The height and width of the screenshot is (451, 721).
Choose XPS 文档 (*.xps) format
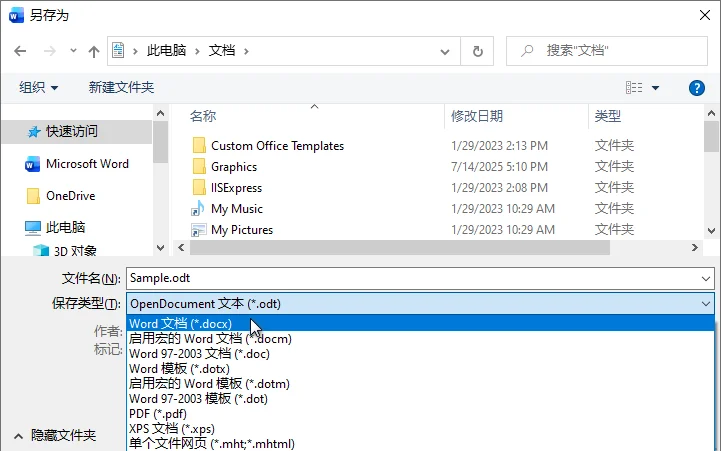420,428
